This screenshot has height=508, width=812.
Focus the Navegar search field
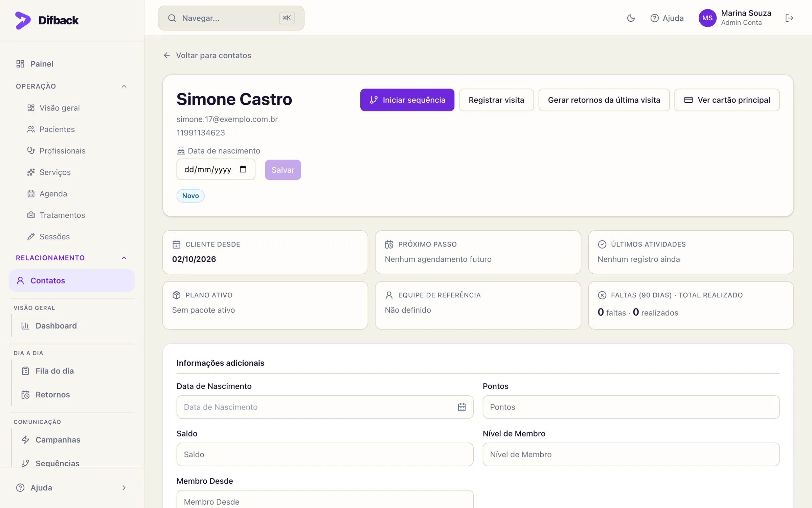(231, 18)
